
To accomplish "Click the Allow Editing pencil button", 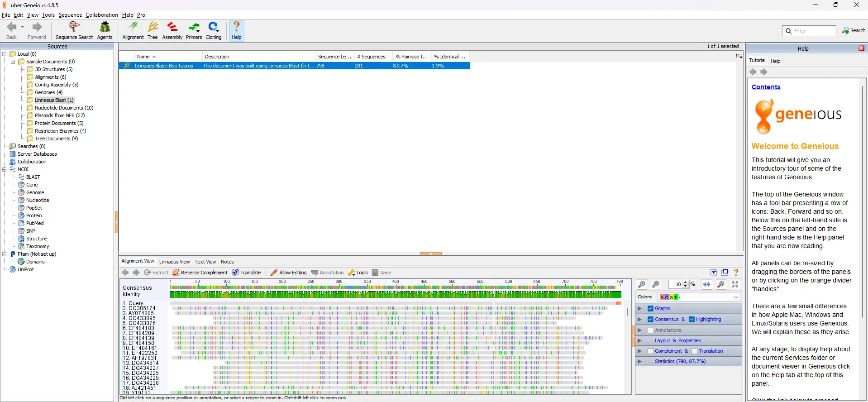I will click(x=289, y=273).
